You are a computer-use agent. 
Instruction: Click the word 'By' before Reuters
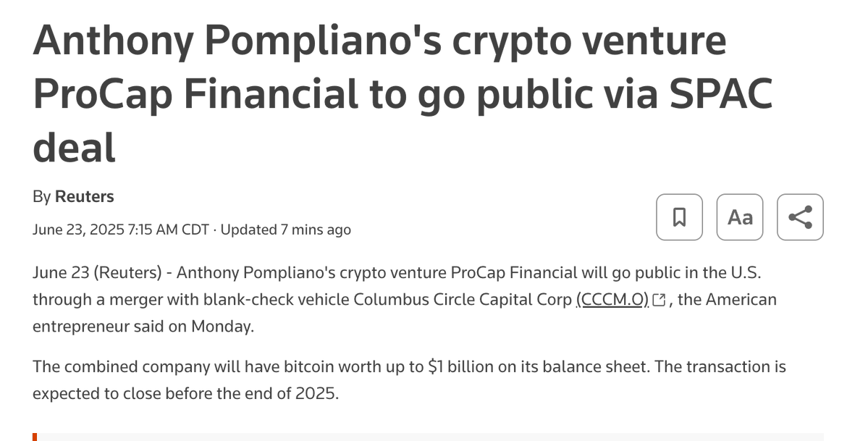click(x=41, y=197)
